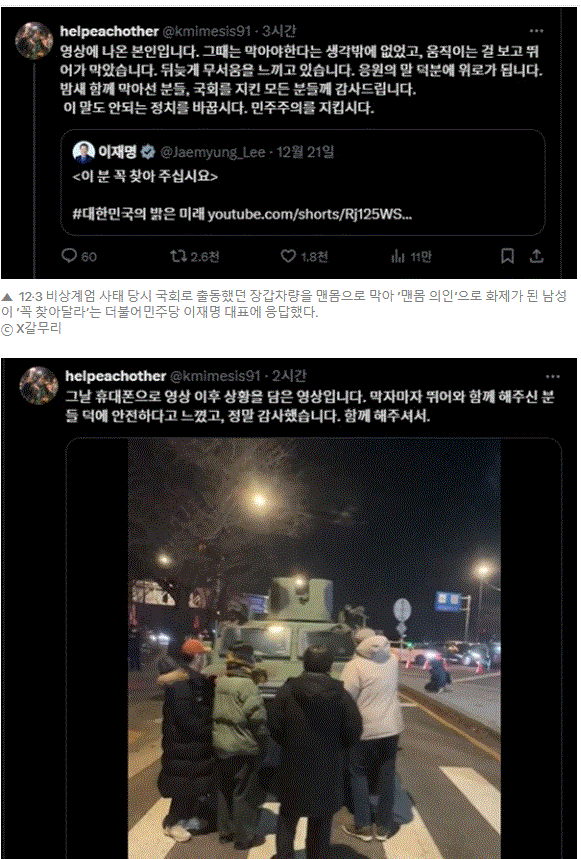The image size is (581, 859).
Task: Click the share icon on first tweet
Action: click(x=538, y=256)
